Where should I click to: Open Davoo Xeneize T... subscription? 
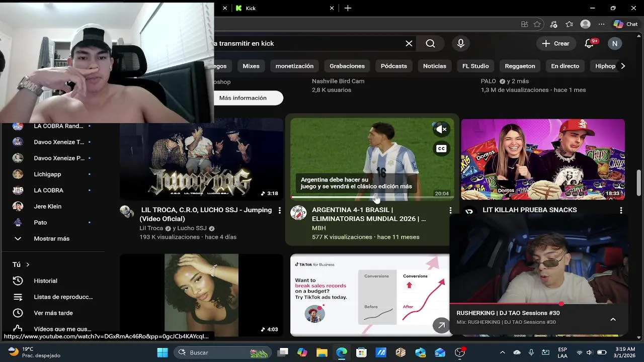[53, 142]
